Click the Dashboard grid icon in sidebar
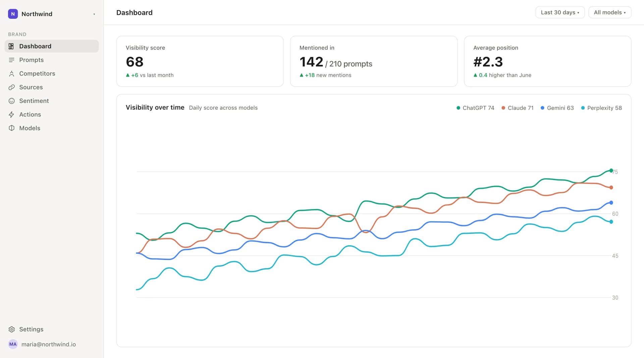 tap(11, 46)
